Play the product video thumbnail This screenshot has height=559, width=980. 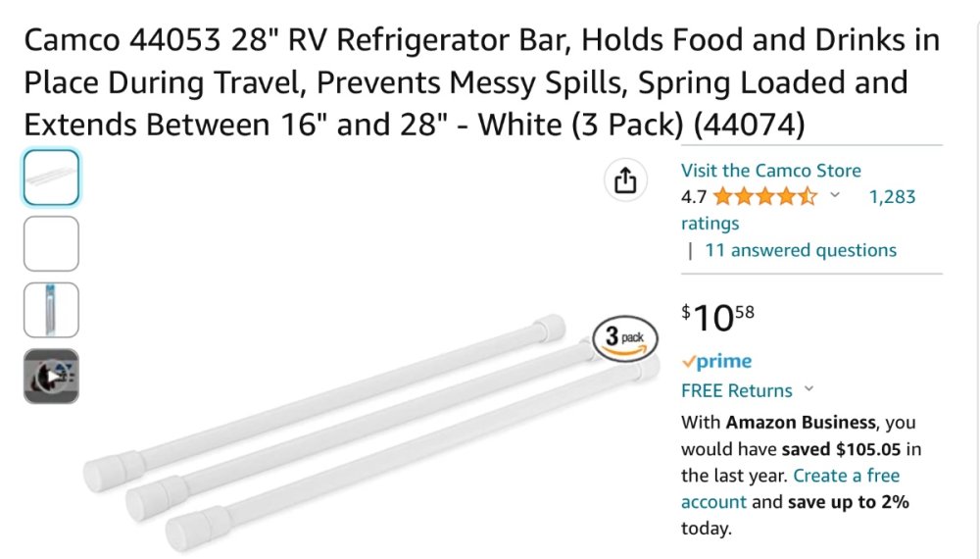(51, 377)
